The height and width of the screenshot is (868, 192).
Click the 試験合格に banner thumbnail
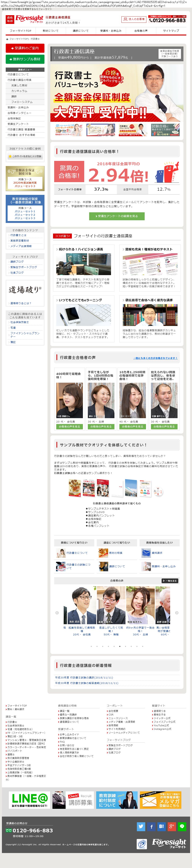click(165, 130)
